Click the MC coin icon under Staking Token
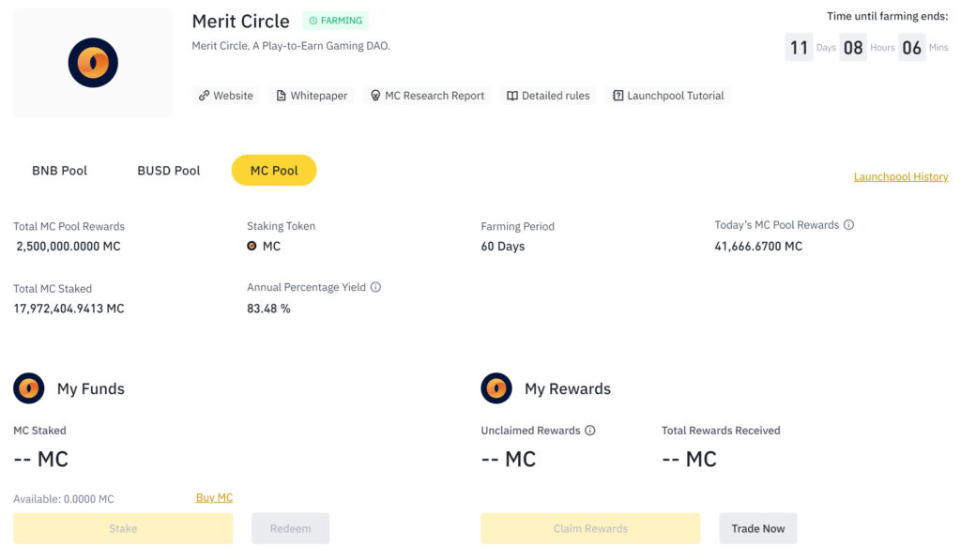The image size is (961, 560). click(x=252, y=246)
